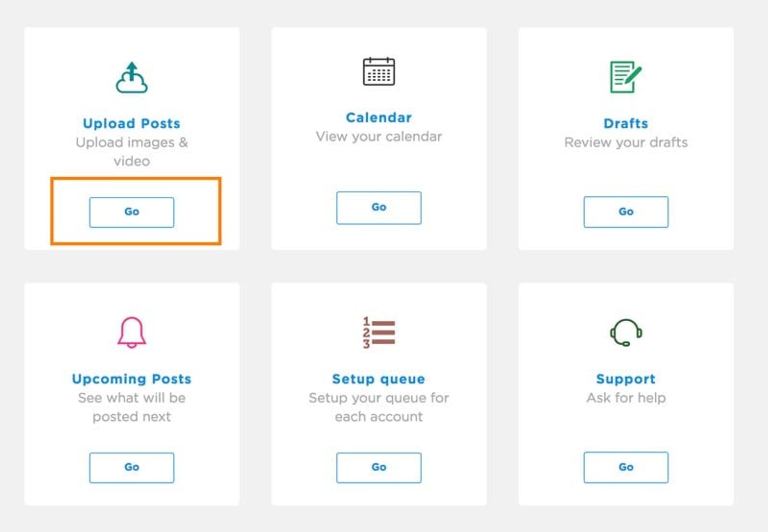Select Go under Upload Posts
Viewport: 768px width, 532px height.
[132, 212]
